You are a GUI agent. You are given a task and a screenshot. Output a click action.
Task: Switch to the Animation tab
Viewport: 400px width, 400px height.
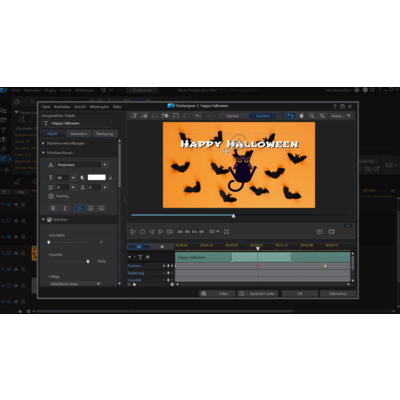click(79, 134)
